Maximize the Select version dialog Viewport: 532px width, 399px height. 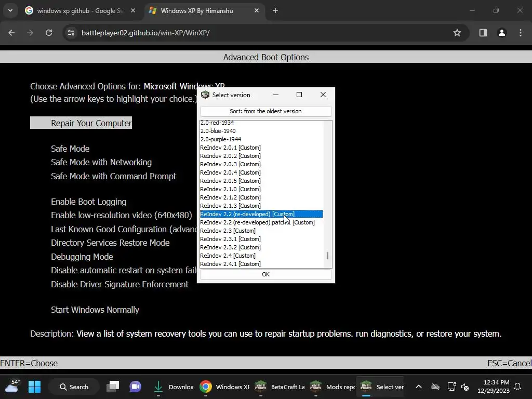[299, 95]
